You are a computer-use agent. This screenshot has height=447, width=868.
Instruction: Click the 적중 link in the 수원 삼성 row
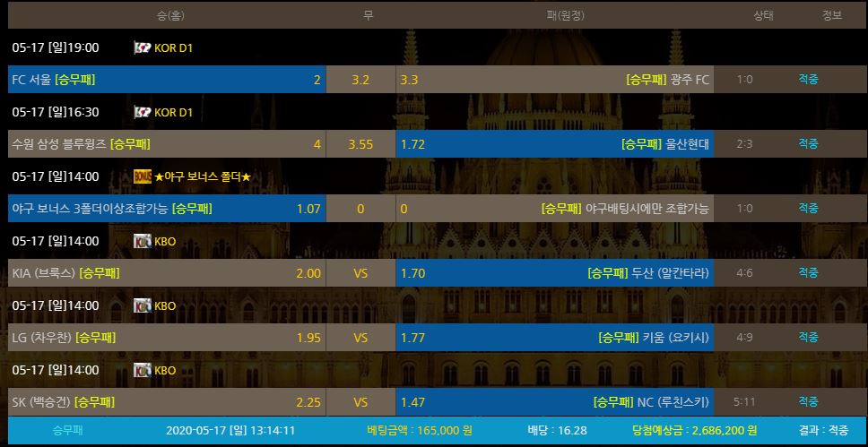pos(808,144)
